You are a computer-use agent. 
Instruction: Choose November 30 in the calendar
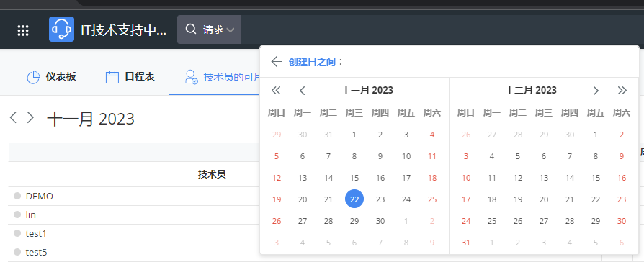pos(380,221)
